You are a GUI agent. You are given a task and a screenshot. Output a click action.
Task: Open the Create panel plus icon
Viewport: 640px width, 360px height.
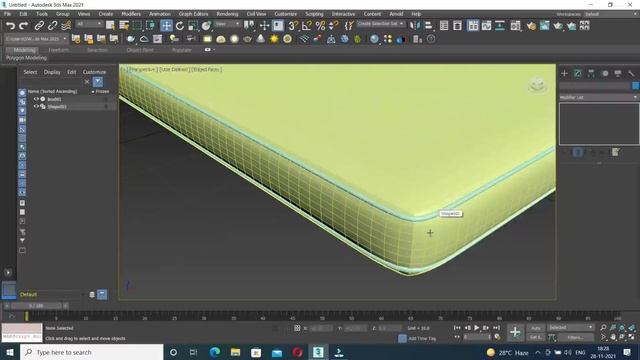click(564, 73)
